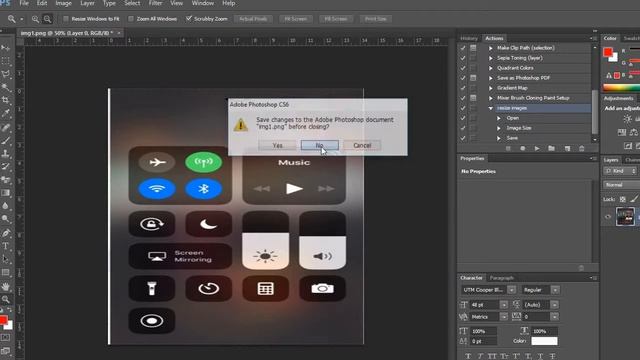Click Begin recording in Actions panel

coord(522,149)
